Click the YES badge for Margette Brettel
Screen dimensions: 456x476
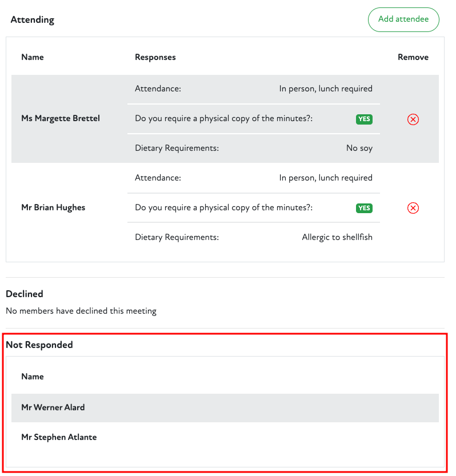pyautogui.click(x=364, y=119)
